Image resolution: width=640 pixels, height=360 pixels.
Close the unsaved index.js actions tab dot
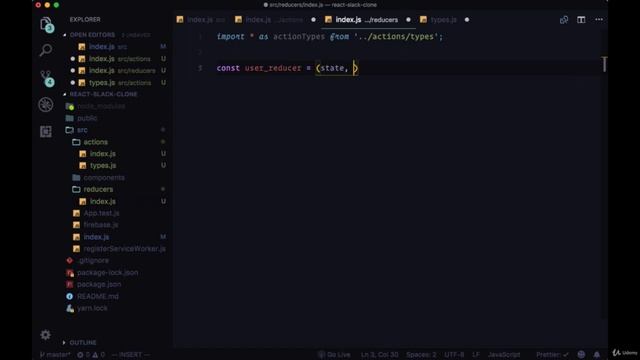click(313, 20)
